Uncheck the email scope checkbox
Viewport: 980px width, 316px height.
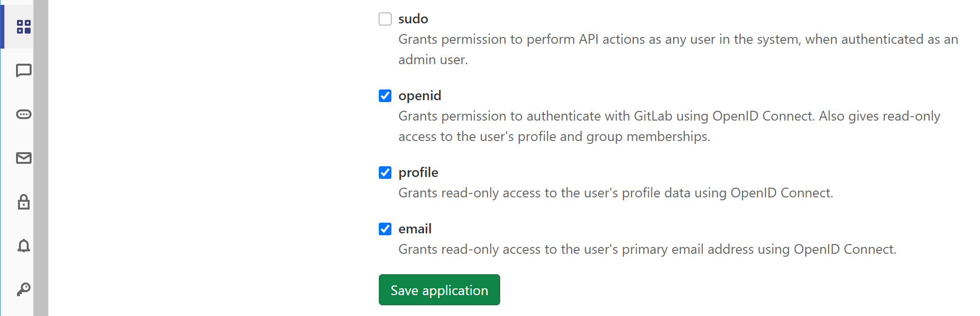click(385, 229)
